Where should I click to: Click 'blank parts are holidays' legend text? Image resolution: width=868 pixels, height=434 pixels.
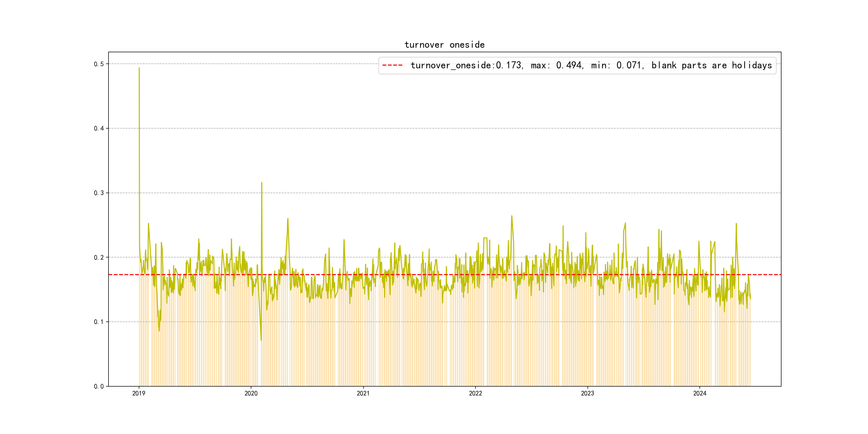pyautogui.click(x=711, y=65)
